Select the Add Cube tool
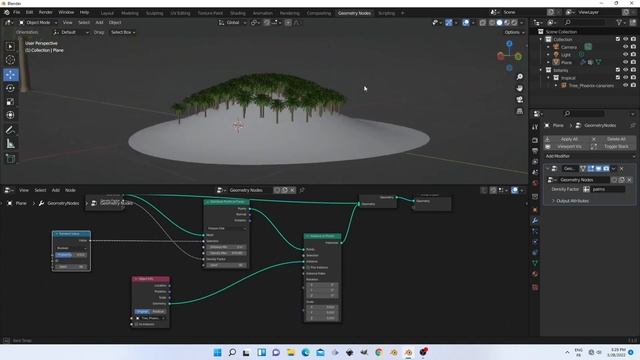The width and height of the screenshot is (640, 360). pyautogui.click(x=10, y=159)
